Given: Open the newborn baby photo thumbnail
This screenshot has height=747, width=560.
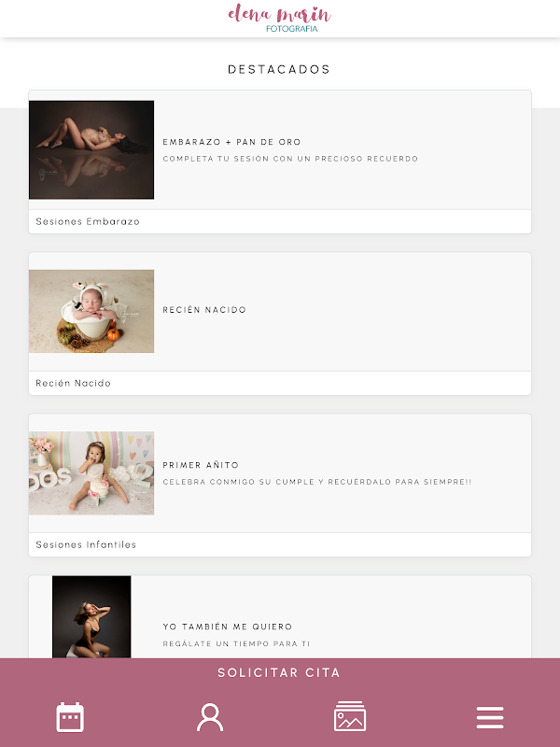Looking at the screenshot, I should click(x=91, y=311).
